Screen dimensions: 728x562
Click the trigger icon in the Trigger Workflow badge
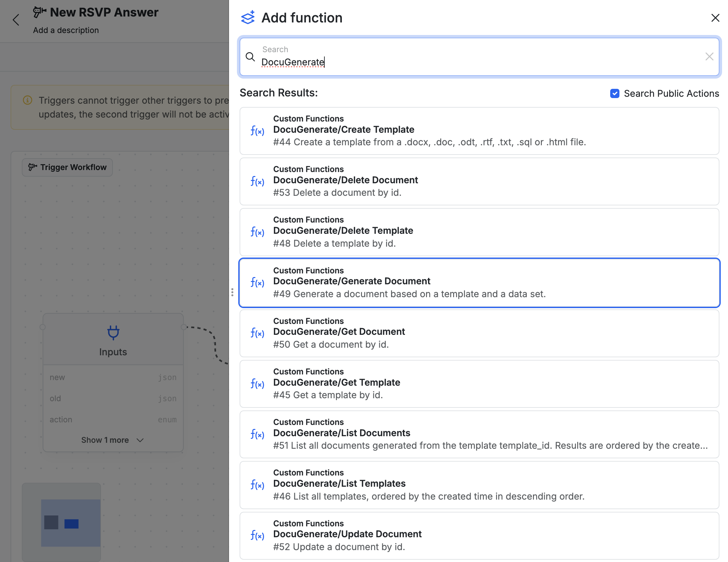[x=33, y=167]
